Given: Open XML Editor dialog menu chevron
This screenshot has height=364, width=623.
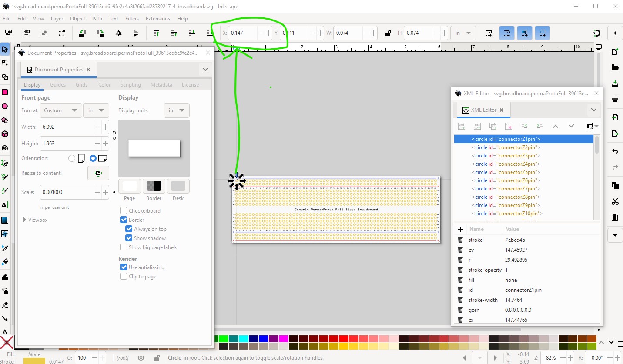Looking at the screenshot, I should pos(593,110).
